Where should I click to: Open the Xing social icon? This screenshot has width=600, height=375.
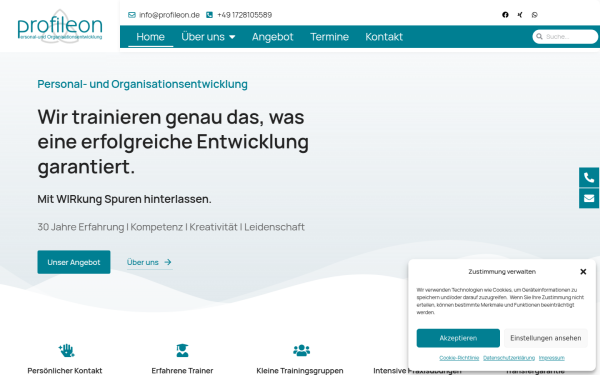pos(520,15)
